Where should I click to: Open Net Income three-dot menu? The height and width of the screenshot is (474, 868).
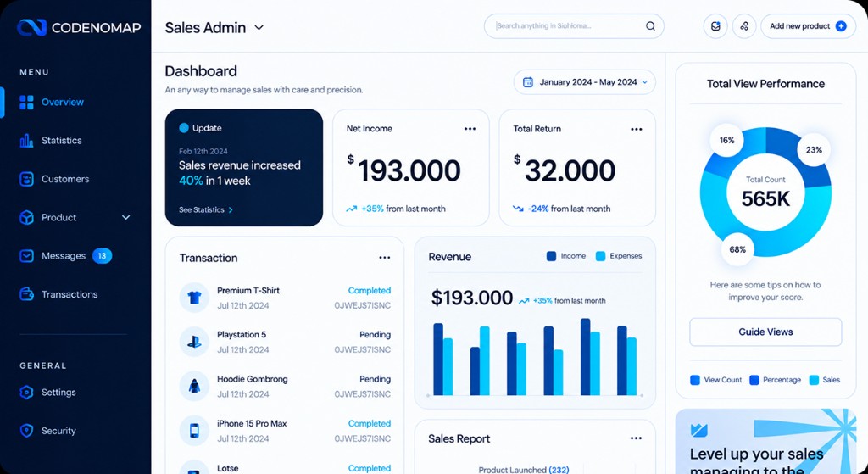click(x=470, y=129)
